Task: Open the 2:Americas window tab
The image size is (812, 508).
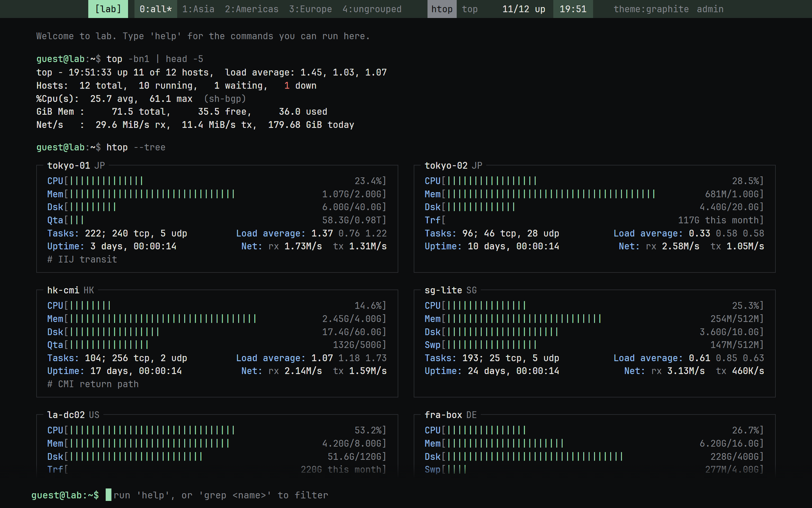Action: point(252,9)
